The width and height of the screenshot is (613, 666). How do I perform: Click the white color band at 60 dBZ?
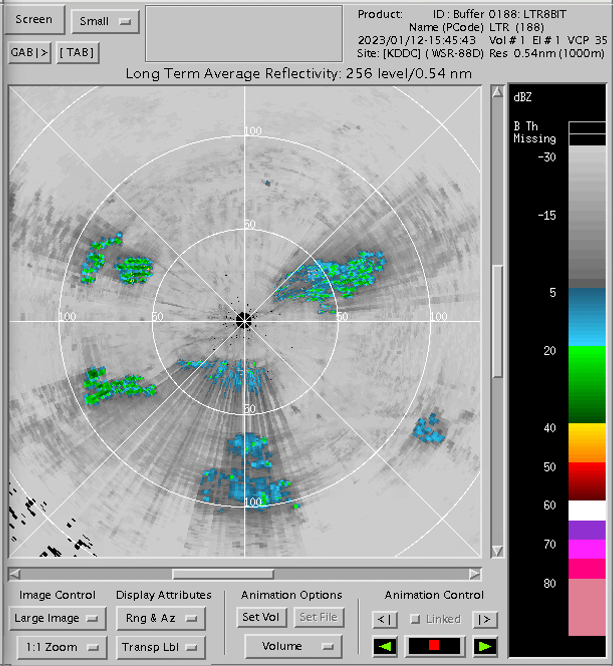click(587, 511)
